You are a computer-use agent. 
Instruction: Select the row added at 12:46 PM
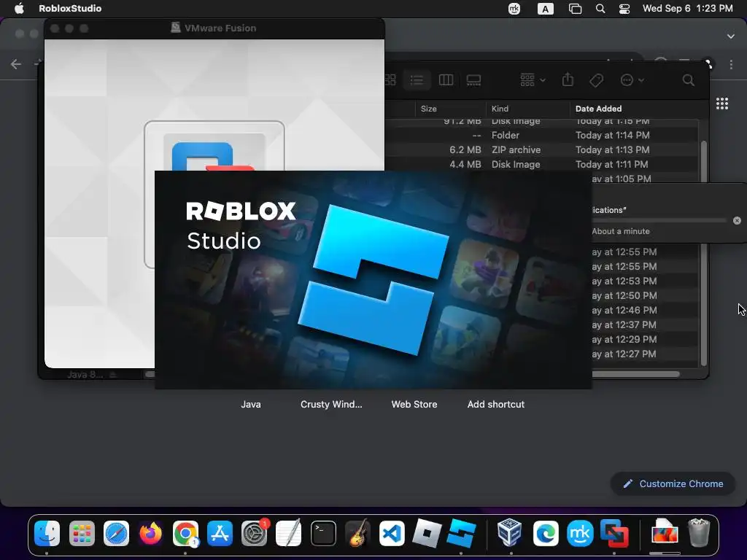pos(645,311)
